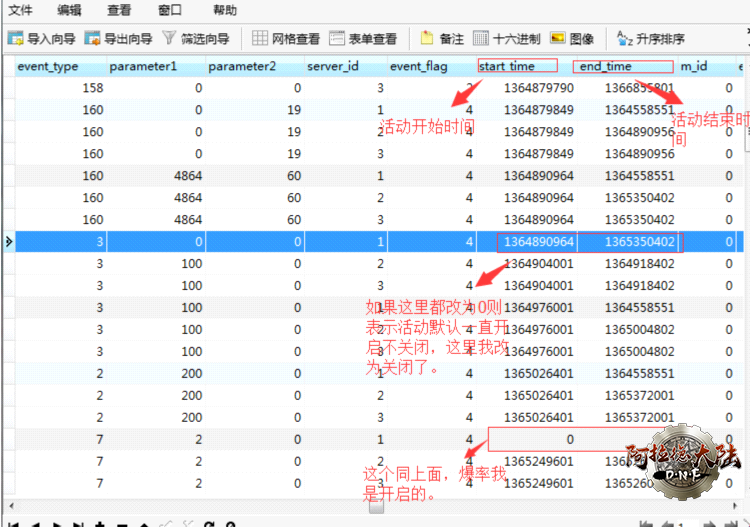Switch to Grid View (网格查看)

(286, 39)
